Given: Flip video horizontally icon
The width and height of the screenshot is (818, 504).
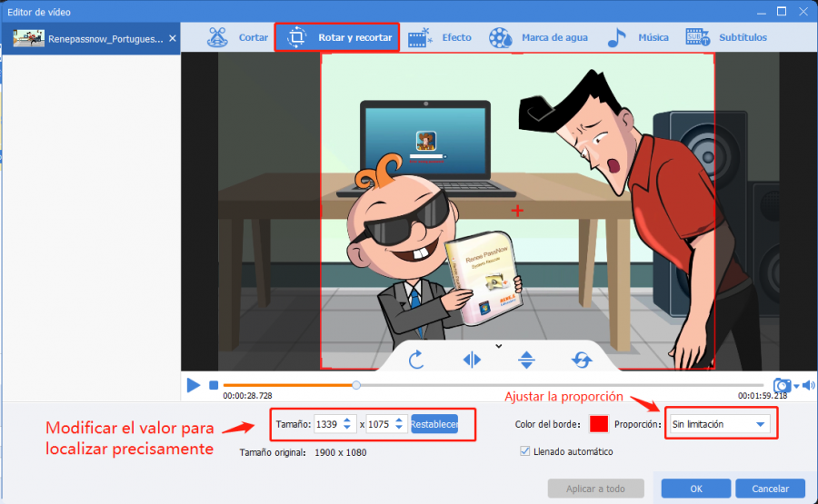Looking at the screenshot, I should pyautogui.click(x=472, y=360).
